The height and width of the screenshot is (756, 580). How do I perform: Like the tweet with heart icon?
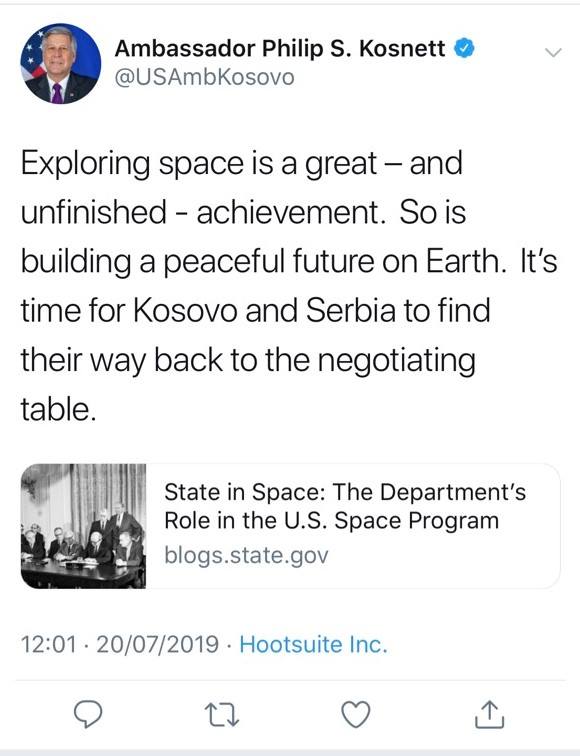[356, 714]
